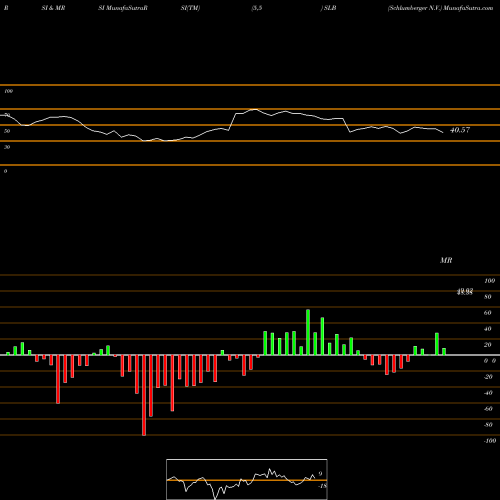Click the -40 label on the MR axis
The height and width of the screenshot is (500, 500).
click(488, 393)
